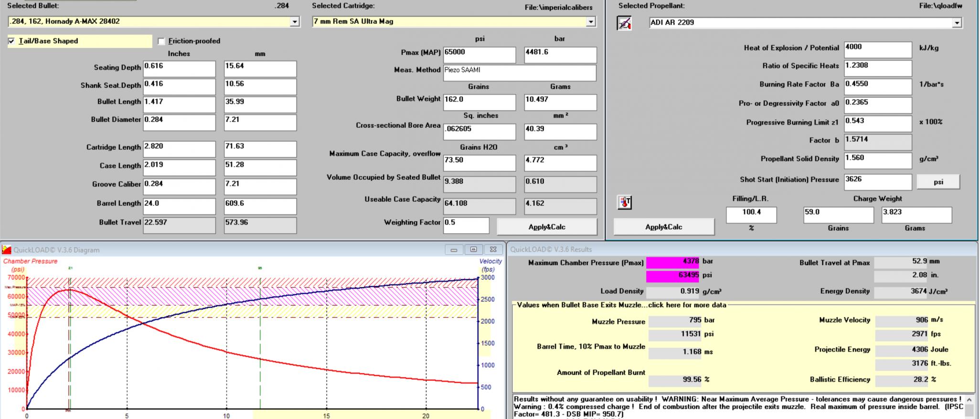Click the Barrel Time '1.168' ms value
This screenshot has width=980, height=419.
675,352
